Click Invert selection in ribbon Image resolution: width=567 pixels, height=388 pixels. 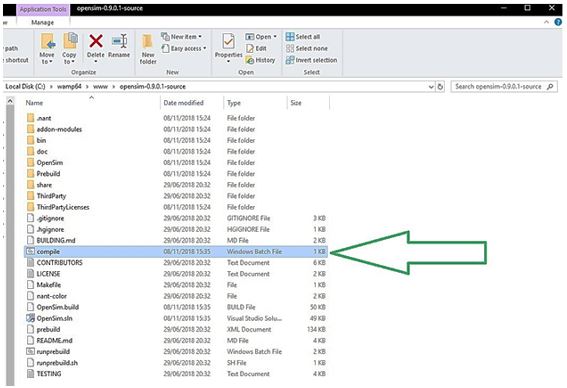pos(311,60)
